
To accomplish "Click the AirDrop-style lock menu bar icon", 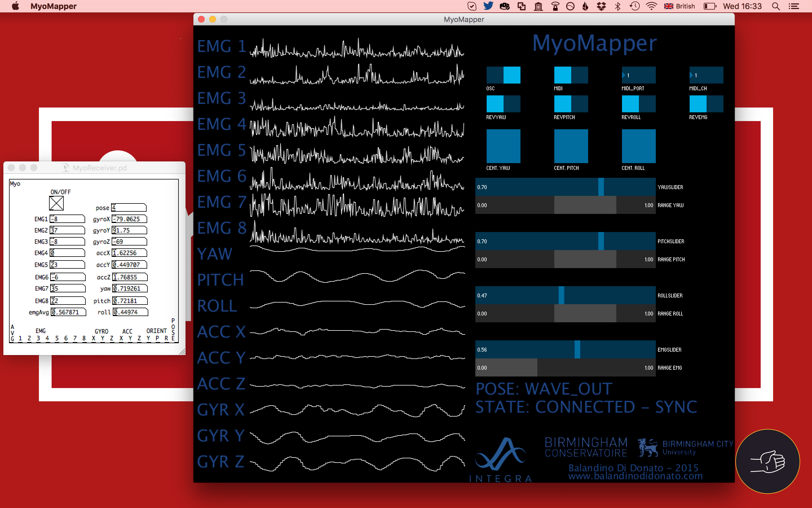I will point(555,6).
